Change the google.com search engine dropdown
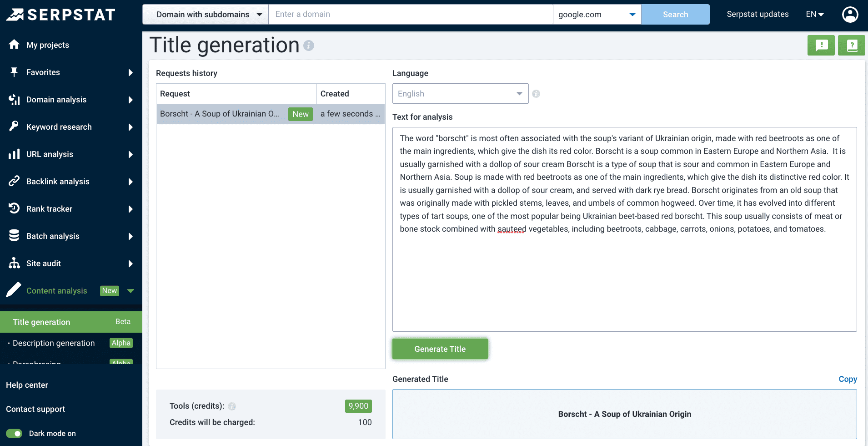 596,14
